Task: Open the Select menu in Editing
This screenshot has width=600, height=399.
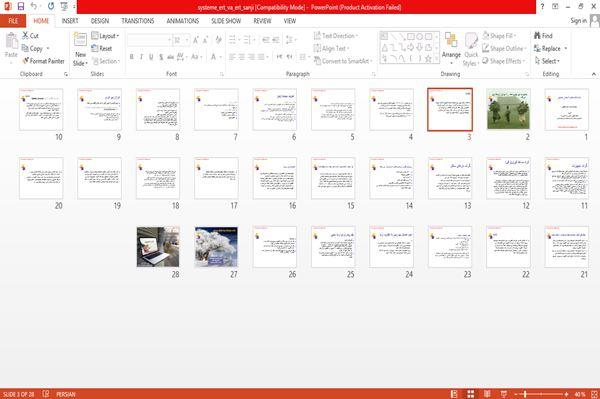Action: (x=547, y=61)
